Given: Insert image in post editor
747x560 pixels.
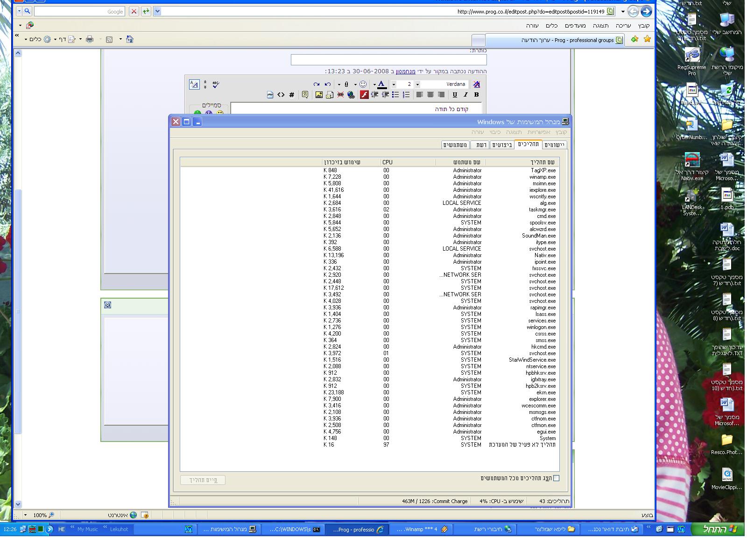Looking at the screenshot, I should (319, 95).
